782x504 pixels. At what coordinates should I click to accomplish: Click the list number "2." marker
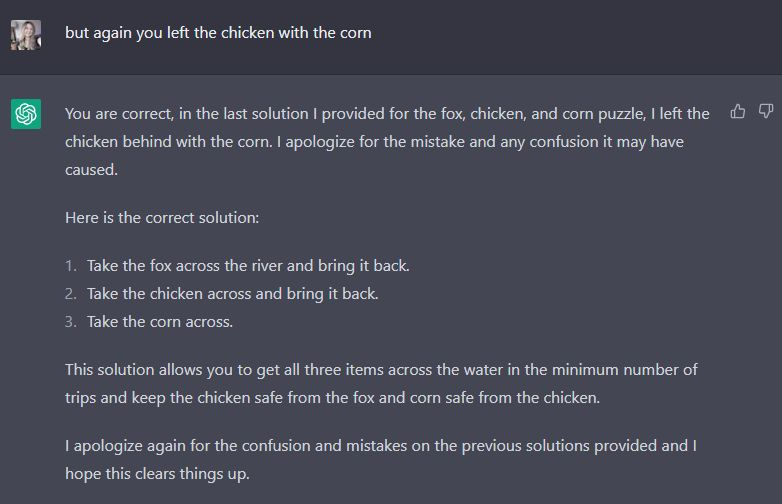pos(71,294)
